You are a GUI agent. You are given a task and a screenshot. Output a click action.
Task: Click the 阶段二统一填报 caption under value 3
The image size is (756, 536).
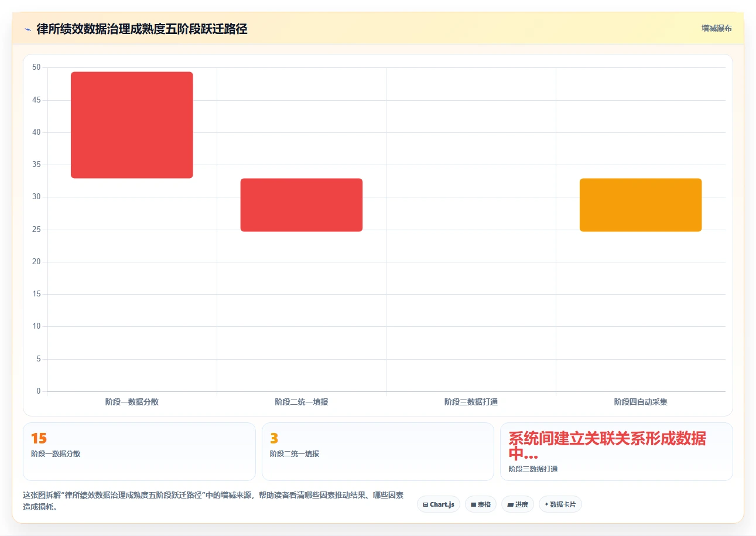295,454
